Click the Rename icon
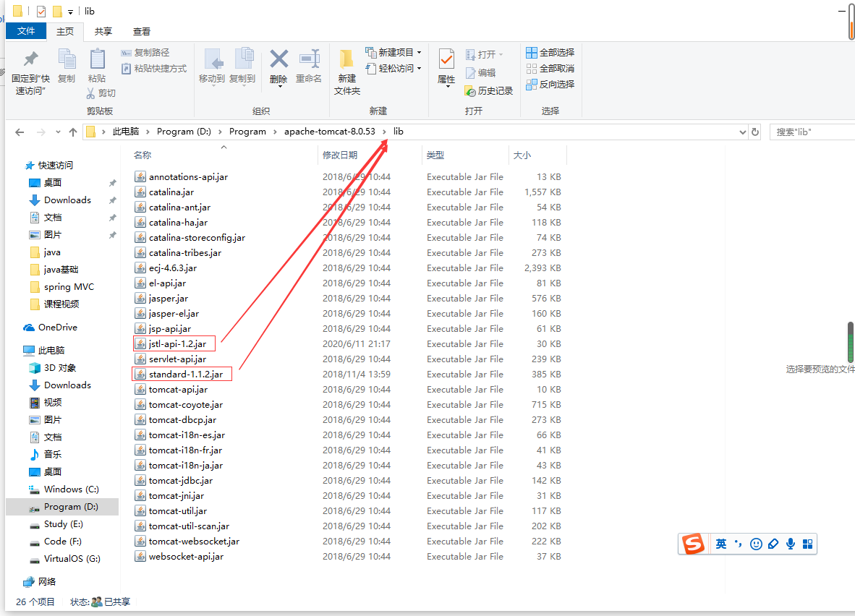The width and height of the screenshot is (855, 616). click(x=309, y=59)
